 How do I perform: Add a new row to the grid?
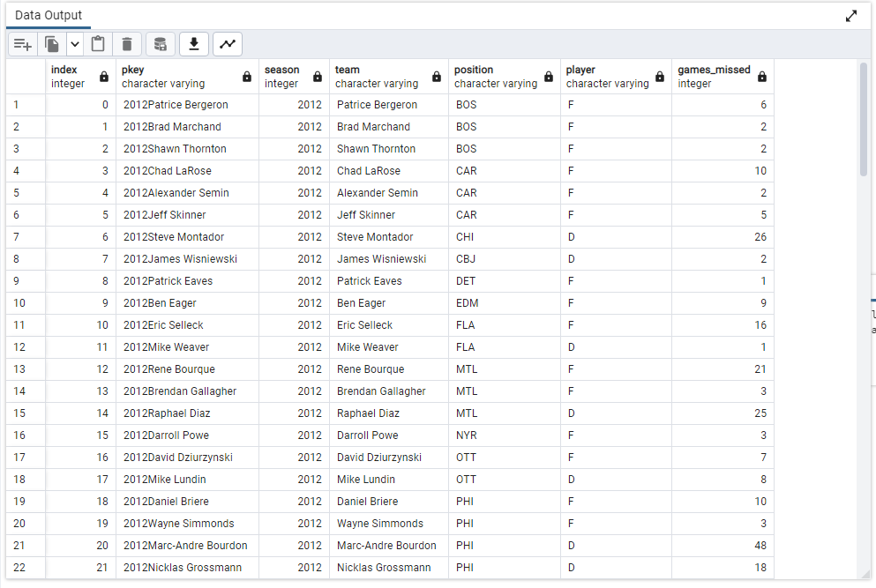pos(22,43)
